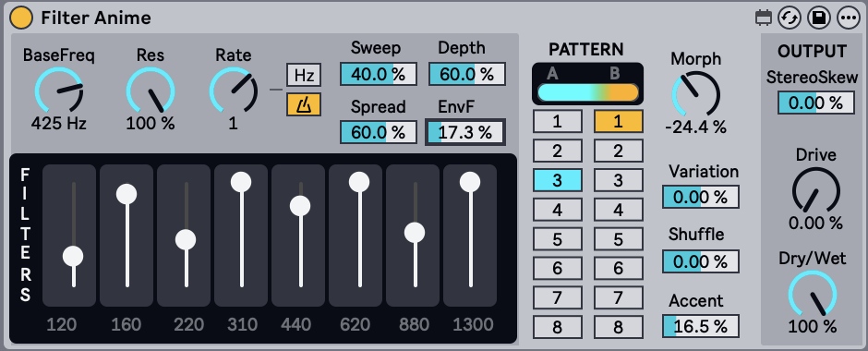The image size is (868, 351).
Task: Click the Spread 60.0 % field
Action: (x=378, y=132)
